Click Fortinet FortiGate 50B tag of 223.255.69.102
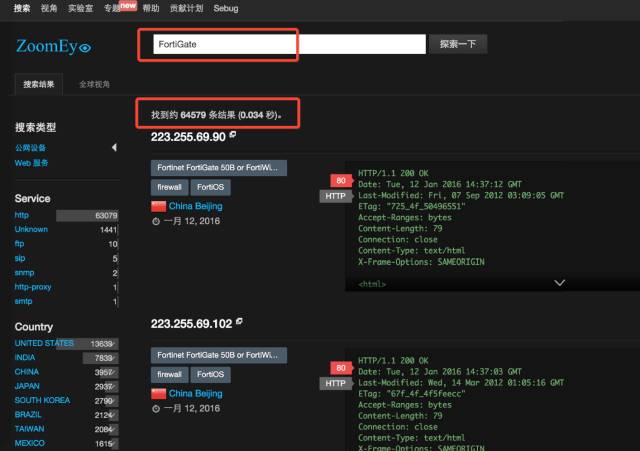 coord(219,355)
